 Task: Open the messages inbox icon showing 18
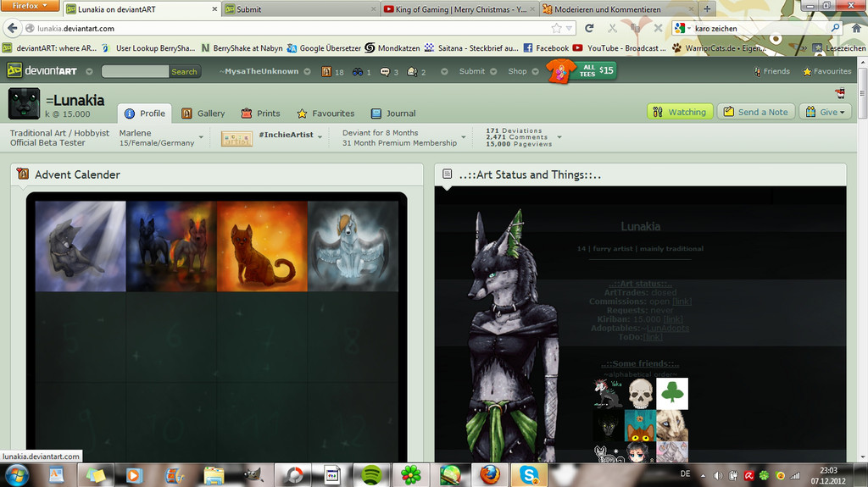(x=332, y=71)
